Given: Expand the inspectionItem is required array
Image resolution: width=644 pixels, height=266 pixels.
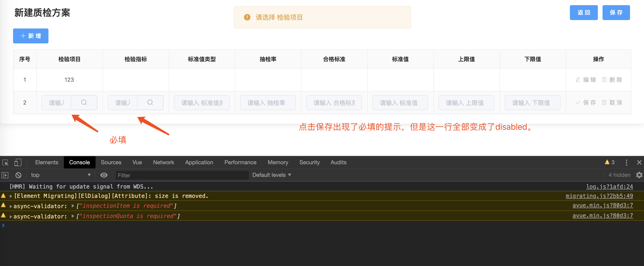Looking at the screenshot, I should [73, 206].
